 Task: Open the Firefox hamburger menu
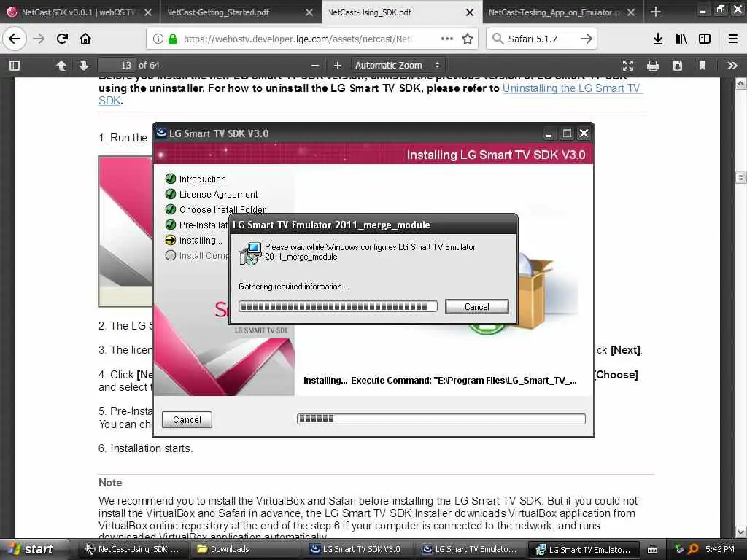(x=732, y=39)
